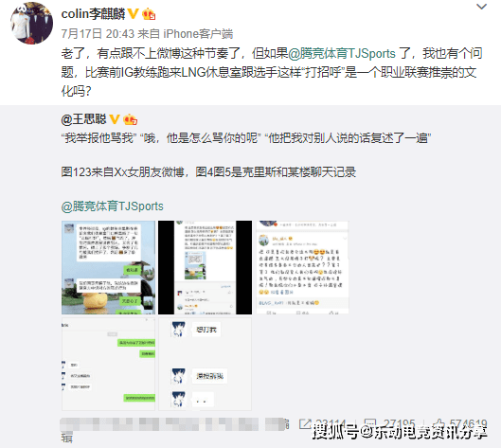Click the verified V badge beside 王思聪

coord(115,119)
